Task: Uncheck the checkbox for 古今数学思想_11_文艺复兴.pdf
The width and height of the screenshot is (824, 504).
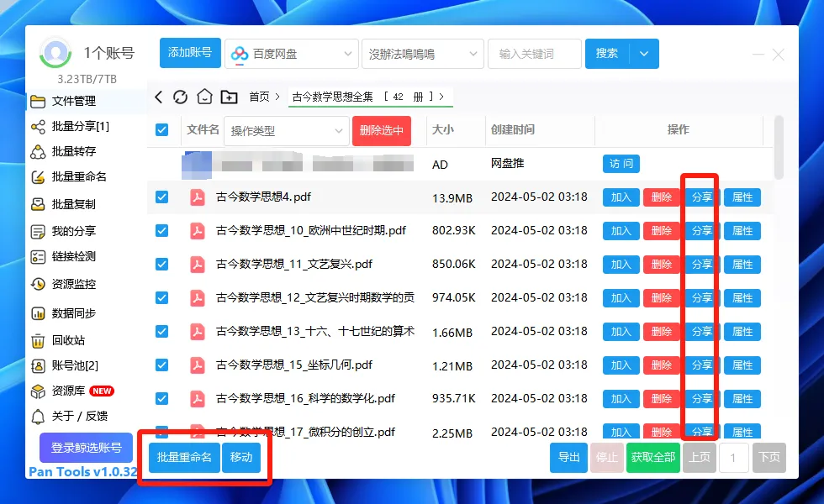Action: click(161, 265)
